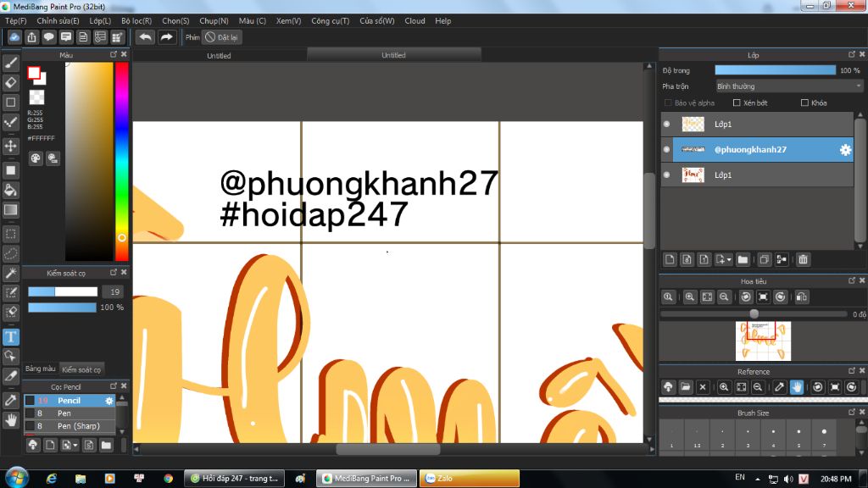Duplicate the layer with the copy icon
Screen dimensions: 868x488
coord(764,259)
